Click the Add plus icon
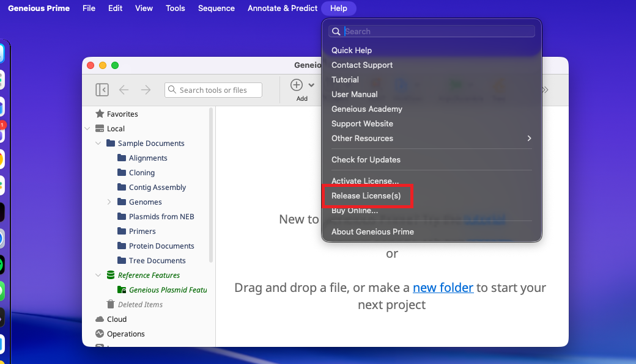636x364 pixels. point(297,85)
